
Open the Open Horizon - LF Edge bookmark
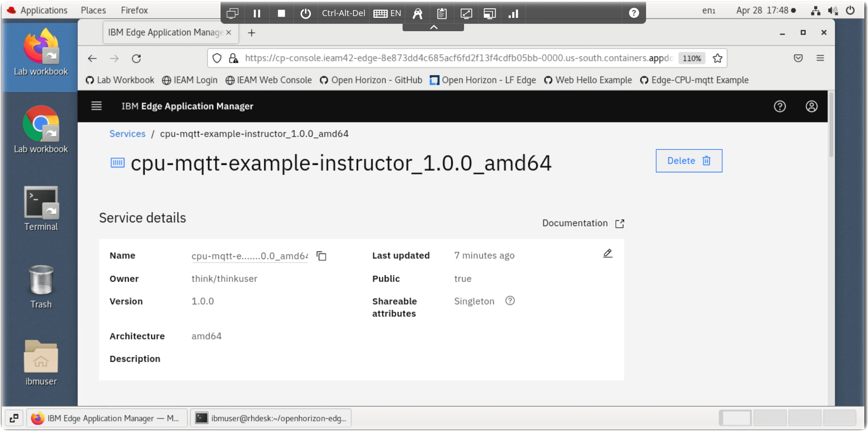(x=483, y=80)
